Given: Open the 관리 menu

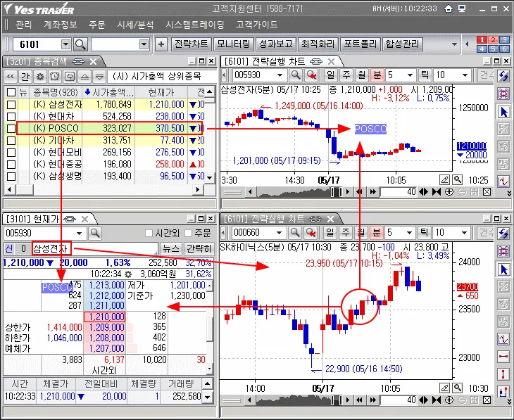Looking at the screenshot, I should [24, 25].
